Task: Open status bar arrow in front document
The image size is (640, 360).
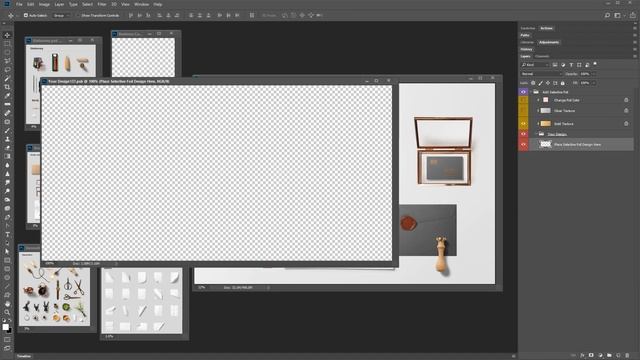Action: (x=116, y=264)
